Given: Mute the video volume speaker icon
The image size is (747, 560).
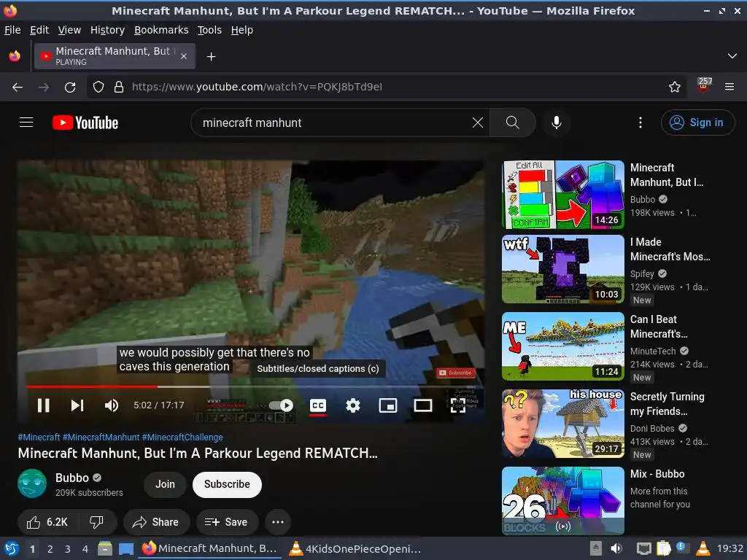Looking at the screenshot, I should [x=112, y=405].
